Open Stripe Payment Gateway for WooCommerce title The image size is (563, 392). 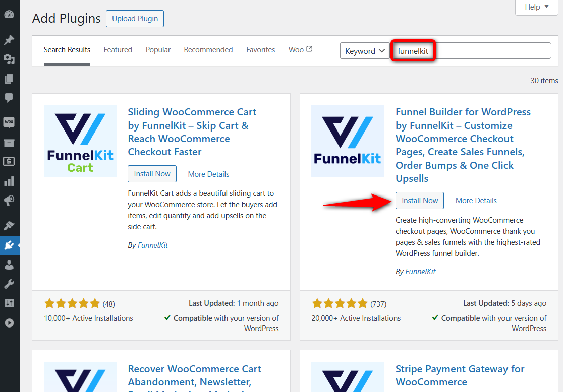[460, 376]
